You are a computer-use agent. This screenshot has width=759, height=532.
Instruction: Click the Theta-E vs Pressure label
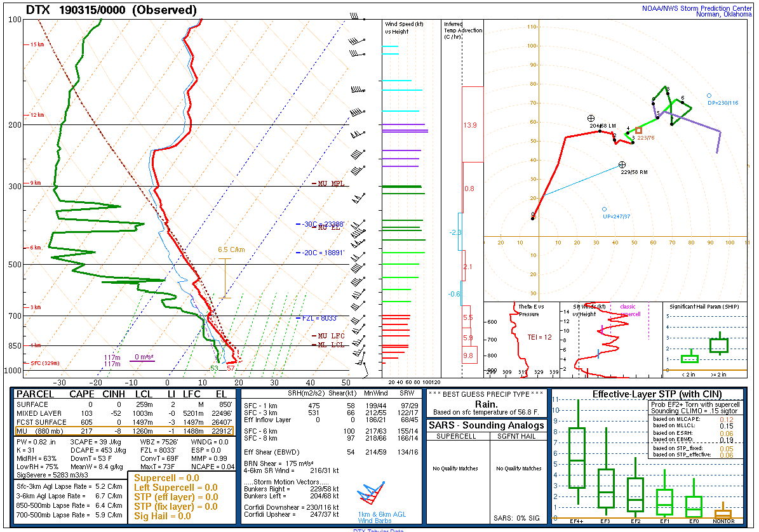point(531,310)
